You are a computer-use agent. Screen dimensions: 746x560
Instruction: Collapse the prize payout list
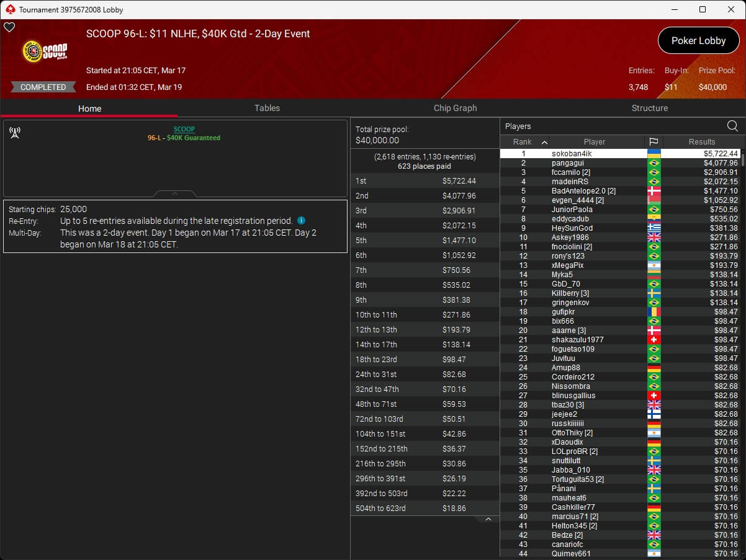point(488,519)
